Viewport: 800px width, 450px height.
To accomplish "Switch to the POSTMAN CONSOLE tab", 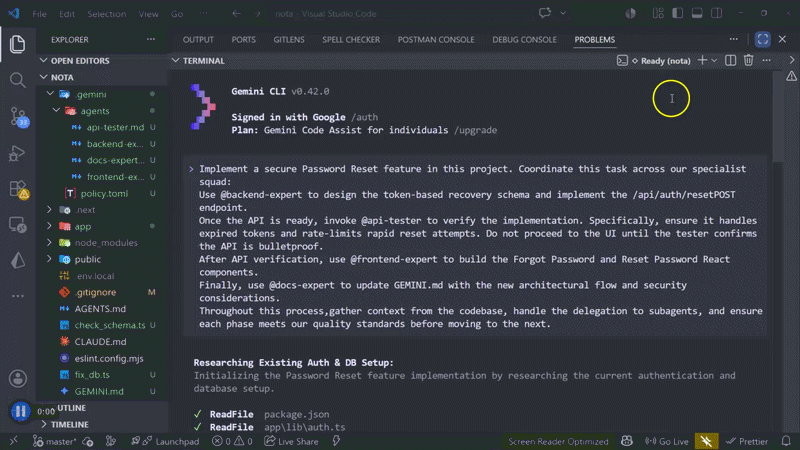I will pyautogui.click(x=436, y=39).
